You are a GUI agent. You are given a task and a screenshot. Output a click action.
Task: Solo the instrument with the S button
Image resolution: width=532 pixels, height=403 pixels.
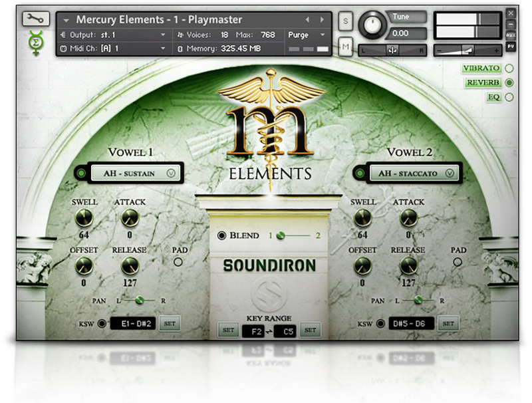coord(345,21)
